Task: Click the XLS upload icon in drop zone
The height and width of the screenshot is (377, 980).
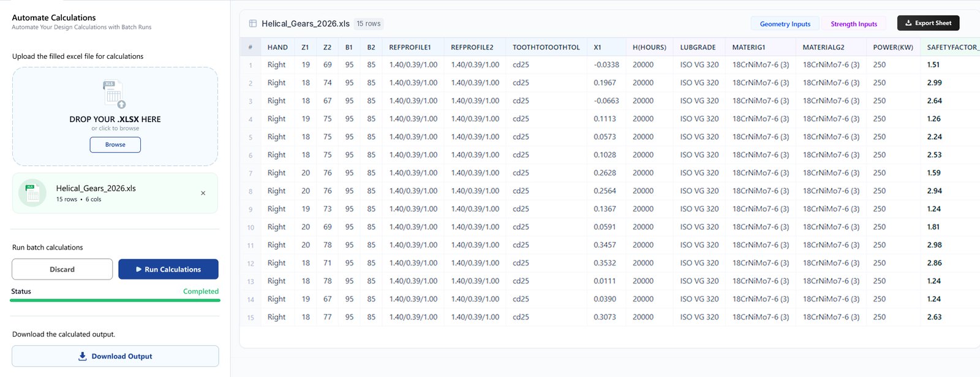Action: [x=115, y=94]
